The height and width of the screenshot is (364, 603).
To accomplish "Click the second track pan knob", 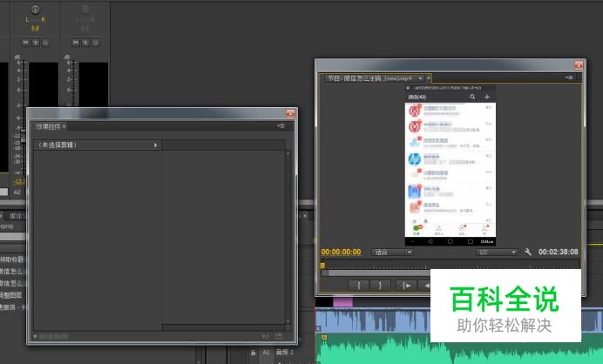I will pos(85,9).
